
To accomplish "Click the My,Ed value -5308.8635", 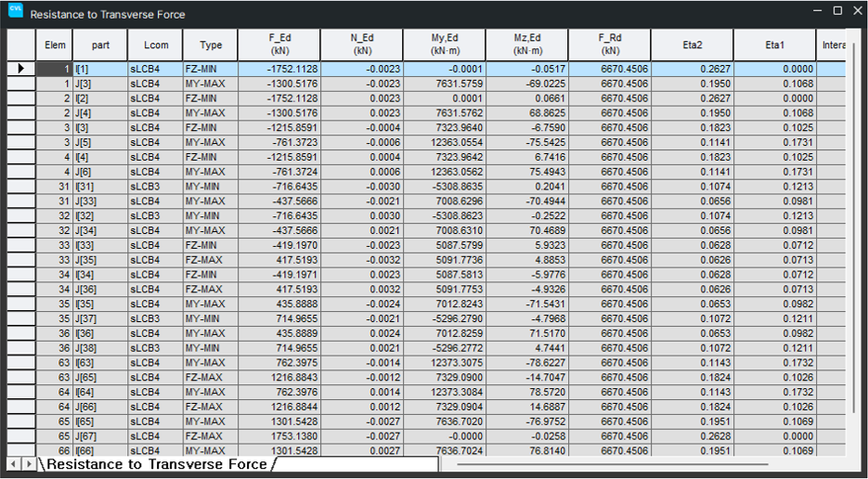I will 445,187.
